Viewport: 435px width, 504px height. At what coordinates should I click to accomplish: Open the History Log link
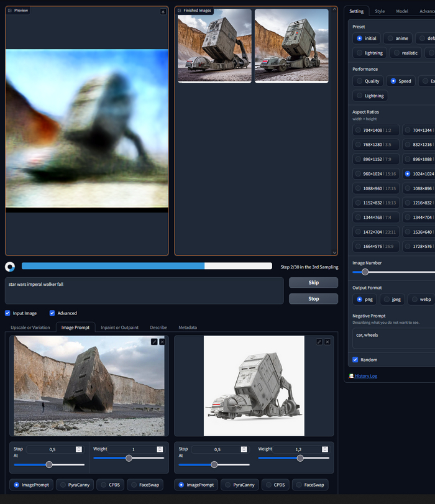click(x=365, y=376)
